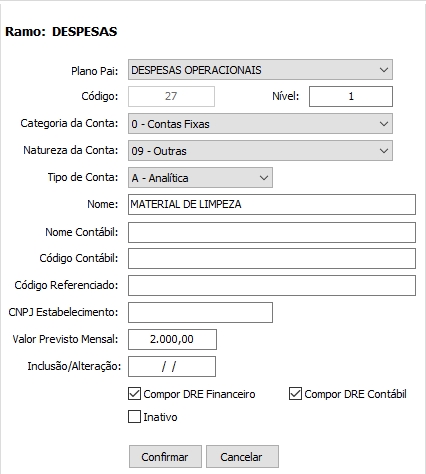Focus the Nome field containing MATERIAL DE LIMPEZA
426x474 pixels.
point(272,204)
